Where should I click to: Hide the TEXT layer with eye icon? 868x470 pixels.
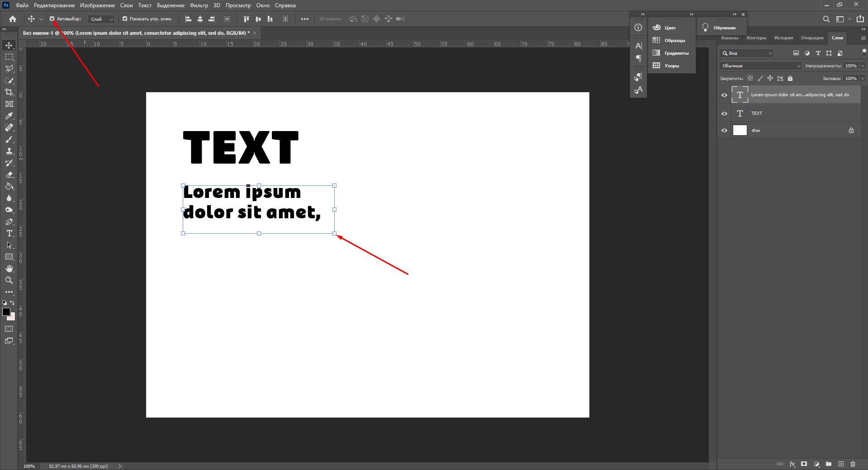(x=724, y=113)
